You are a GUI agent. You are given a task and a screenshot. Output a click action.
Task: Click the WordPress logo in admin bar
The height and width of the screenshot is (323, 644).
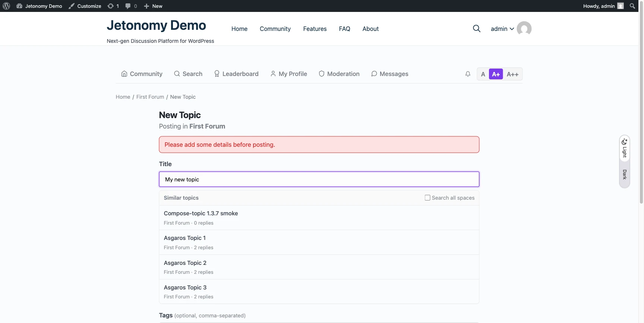click(6, 6)
